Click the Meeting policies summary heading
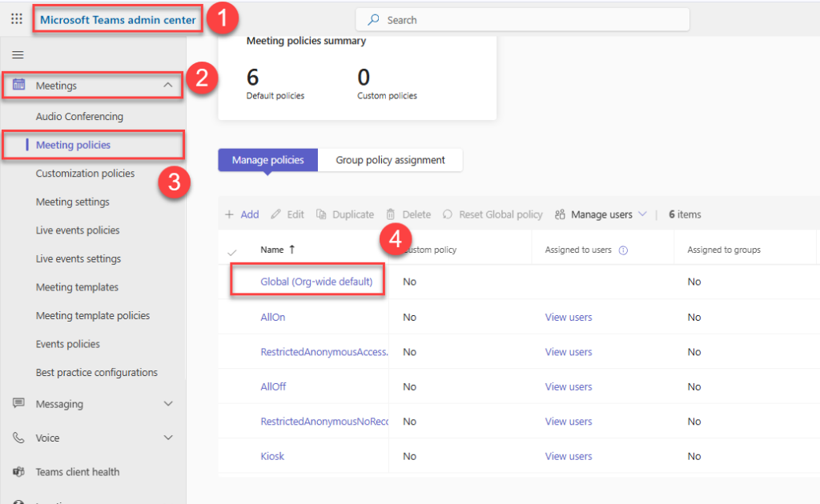 coord(306,41)
